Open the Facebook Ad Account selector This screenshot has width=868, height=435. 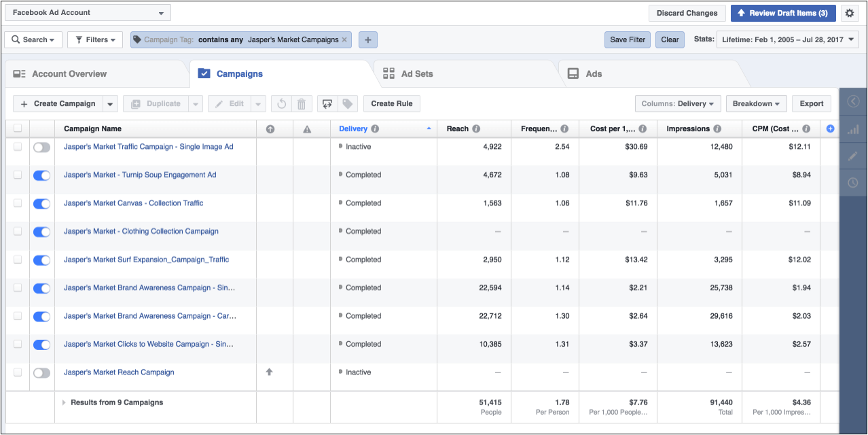(88, 13)
